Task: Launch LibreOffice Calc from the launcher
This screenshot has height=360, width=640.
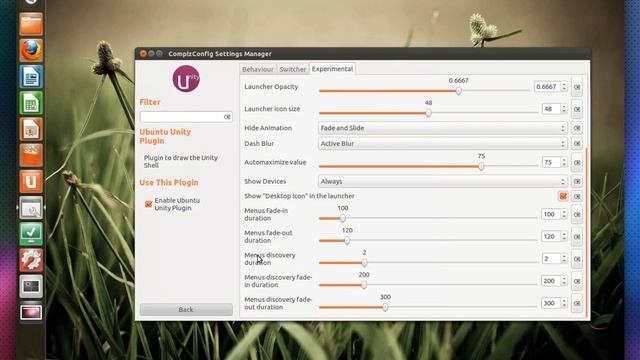Action: point(31,103)
